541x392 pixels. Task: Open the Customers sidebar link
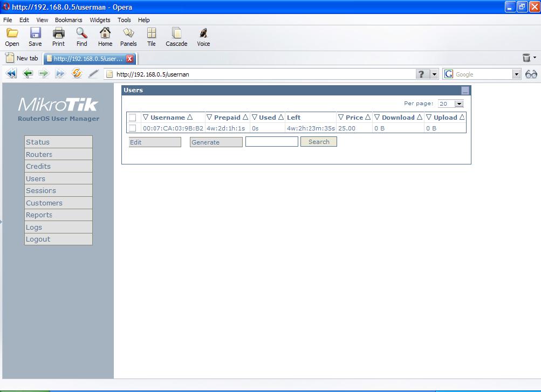58,203
